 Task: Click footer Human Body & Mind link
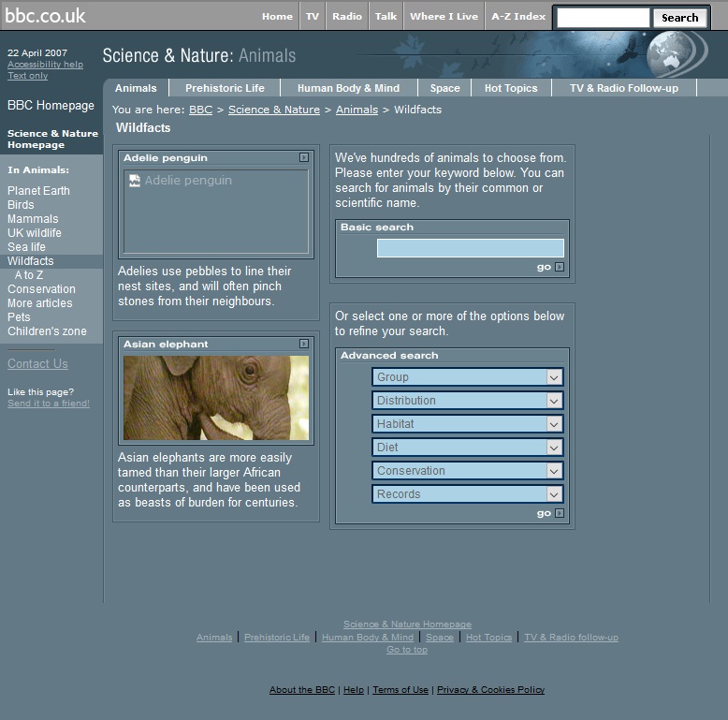[367, 638]
